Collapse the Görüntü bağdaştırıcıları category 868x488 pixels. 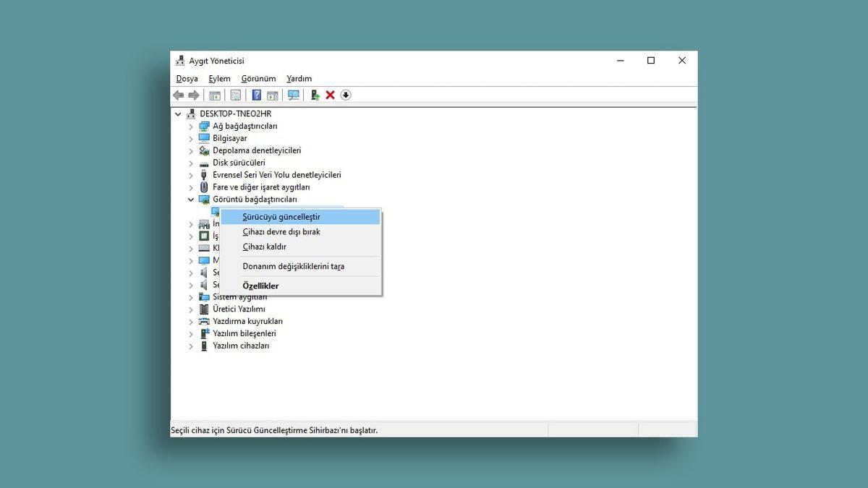(191, 199)
